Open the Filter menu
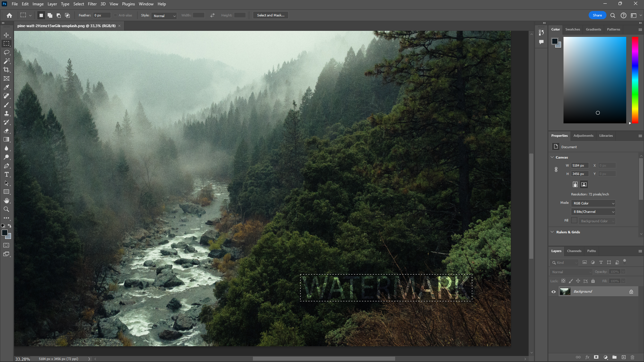644x362 pixels. [x=92, y=4]
